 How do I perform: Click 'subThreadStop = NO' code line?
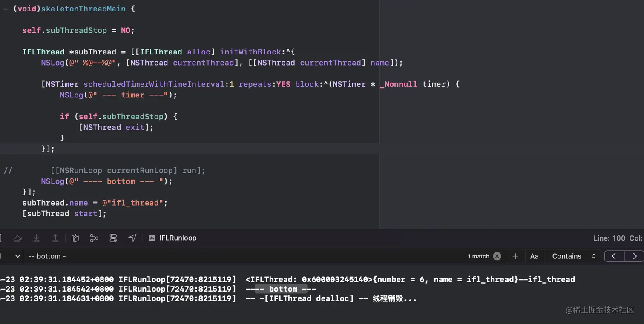pos(78,30)
